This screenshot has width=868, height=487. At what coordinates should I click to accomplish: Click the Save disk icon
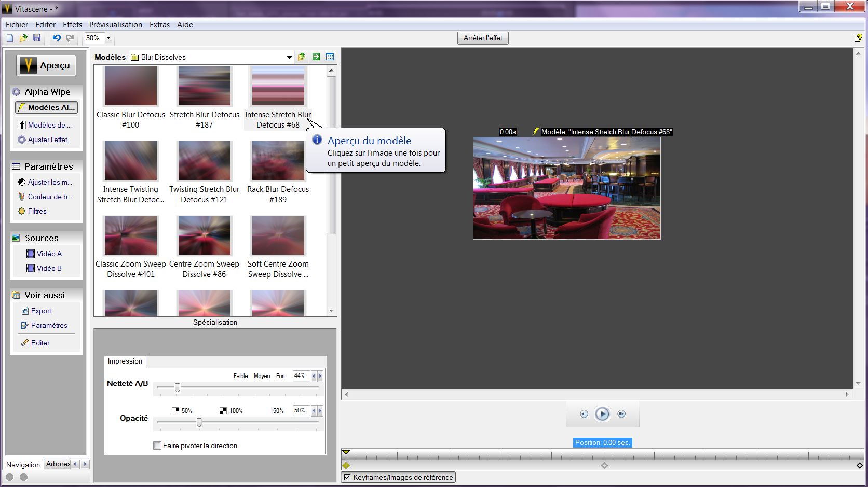(x=37, y=38)
